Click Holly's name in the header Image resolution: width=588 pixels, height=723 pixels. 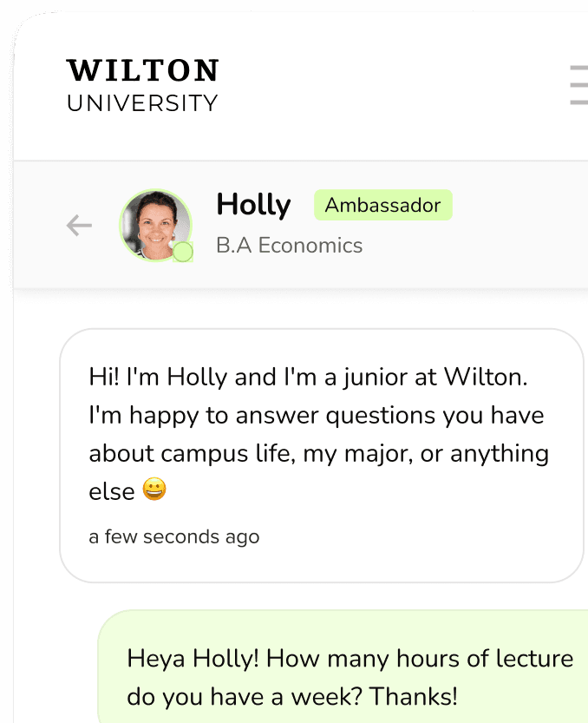tap(253, 205)
